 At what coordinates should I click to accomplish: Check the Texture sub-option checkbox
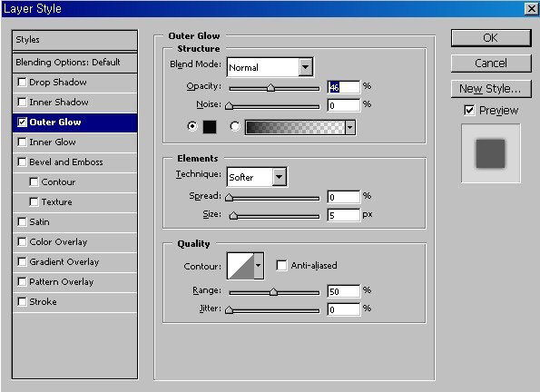(34, 201)
